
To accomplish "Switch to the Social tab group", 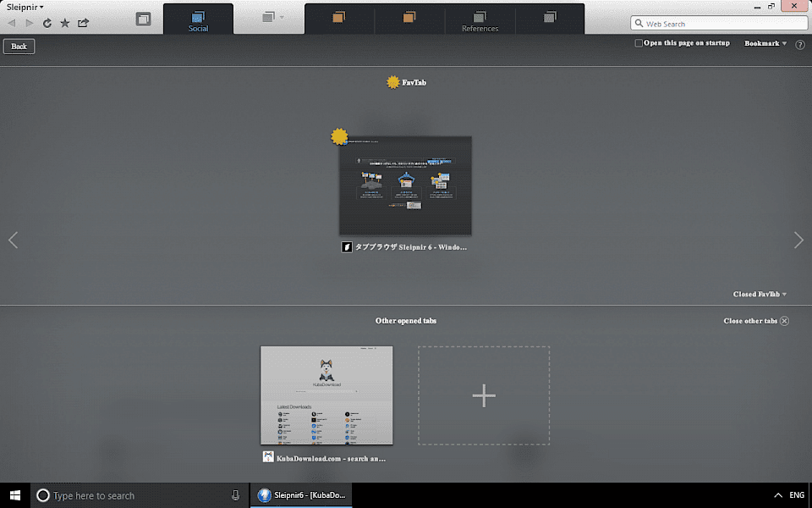I will (x=198, y=19).
